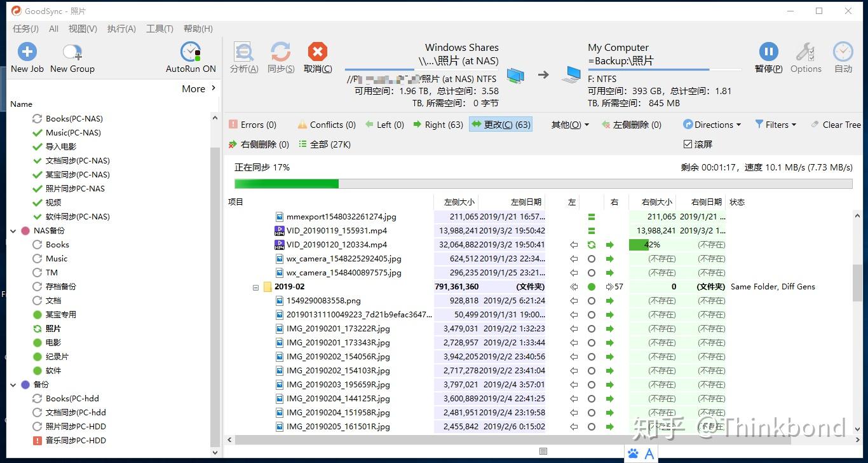Click the error icon of 音乐同步PC-HDD
The width and height of the screenshot is (868, 463).
[x=37, y=441]
